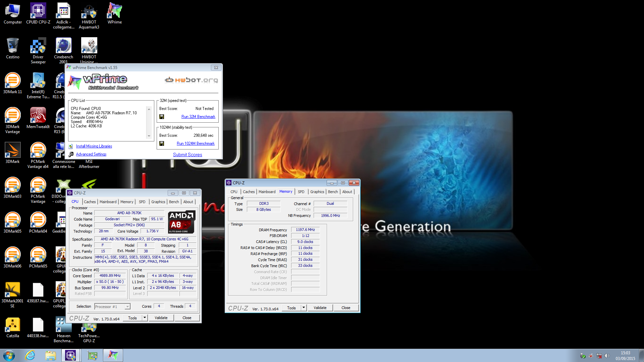Launch Intel(R) Extreme Tuning shortcut
The width and height of the screenshot is (644, 362).
38,86
